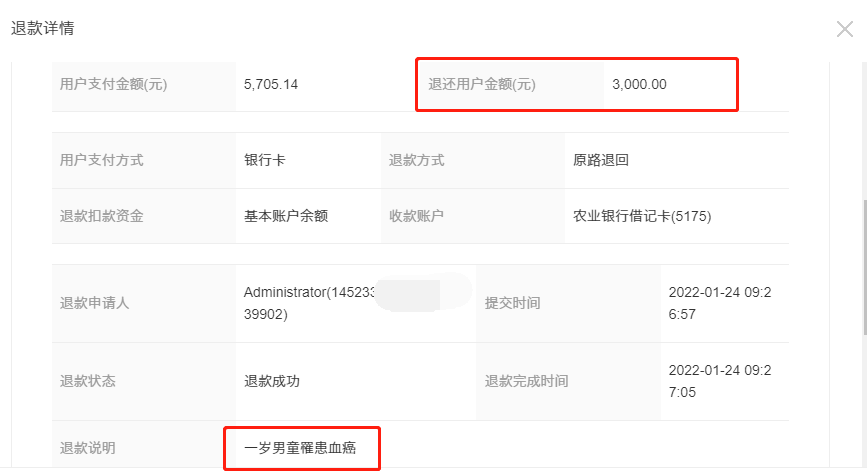Select the refund method value 原路退回

pos(601,160)
